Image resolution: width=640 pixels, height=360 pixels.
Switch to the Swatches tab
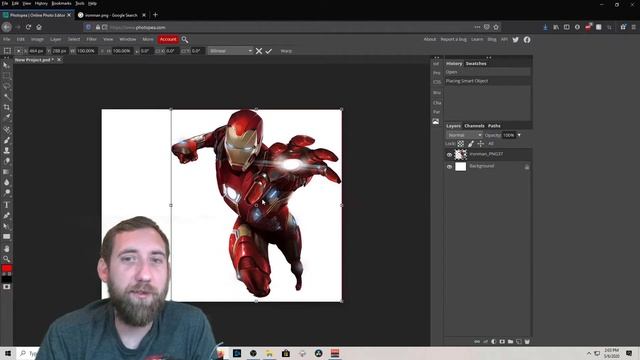click(x=476, y=64)
